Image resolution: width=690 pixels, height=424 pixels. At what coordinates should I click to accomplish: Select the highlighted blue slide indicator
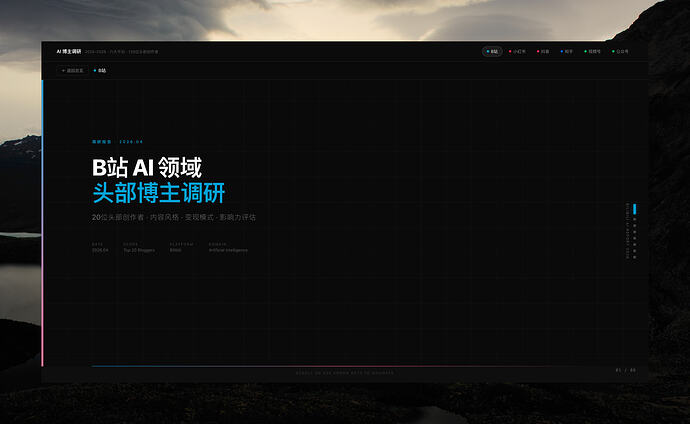[635, 209]
